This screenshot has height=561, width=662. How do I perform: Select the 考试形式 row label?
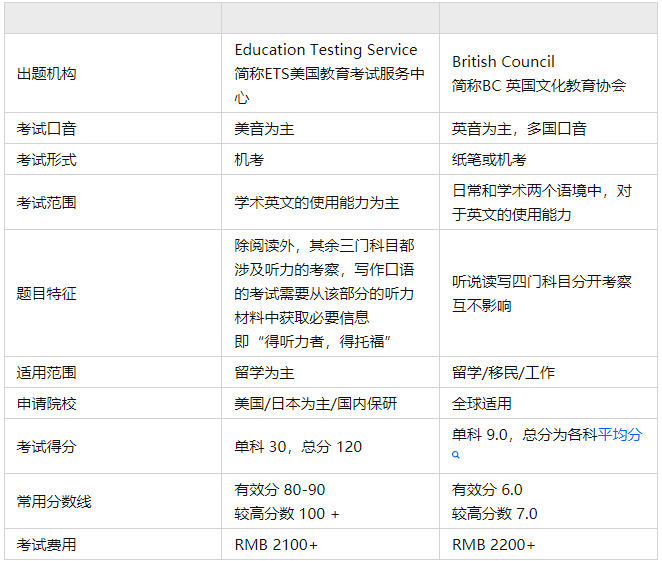tap(46, 160)
